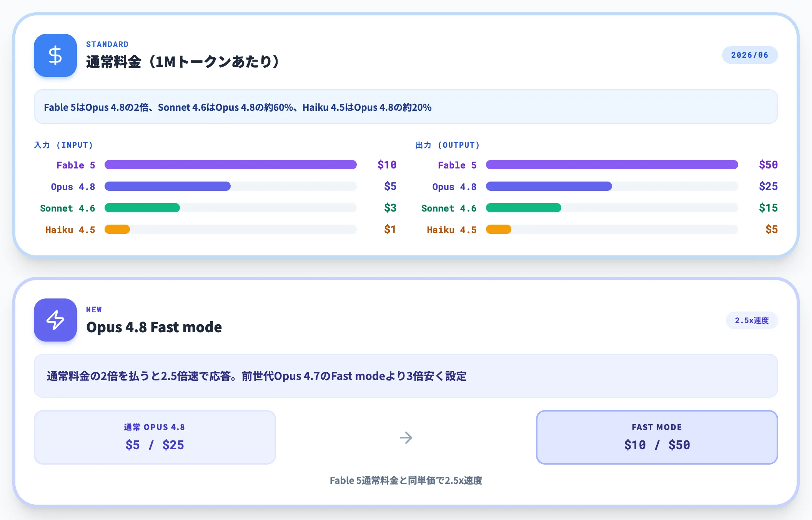Select the 通常 OPUS 4.8 price card
812x520 pixels.
pyautogui.click(x=155, y=437)
